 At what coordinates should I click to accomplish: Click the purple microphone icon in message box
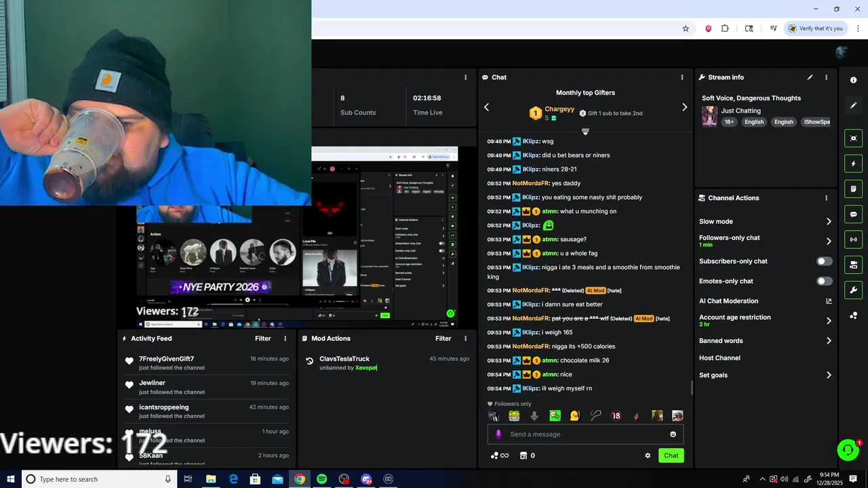498,434
